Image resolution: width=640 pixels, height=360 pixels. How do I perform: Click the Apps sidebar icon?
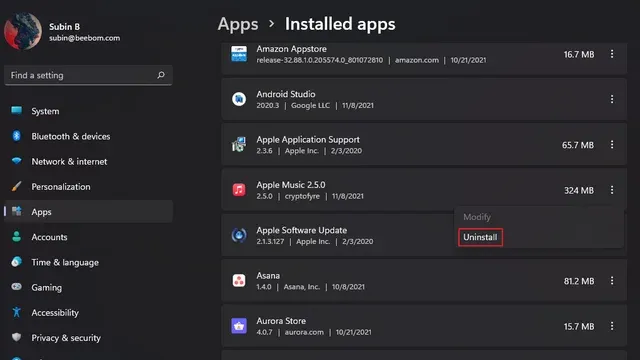click(17, 211)
